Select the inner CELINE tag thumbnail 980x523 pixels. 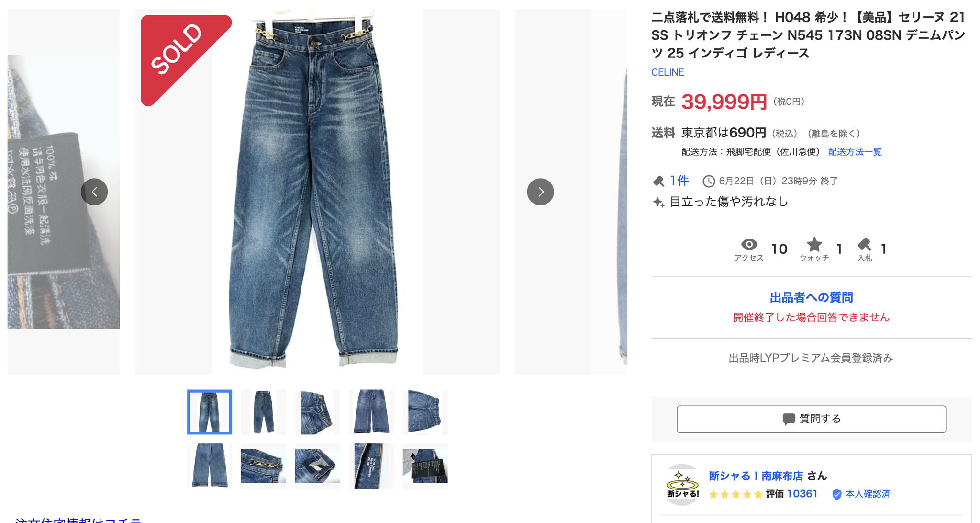(x=371, y=466)
